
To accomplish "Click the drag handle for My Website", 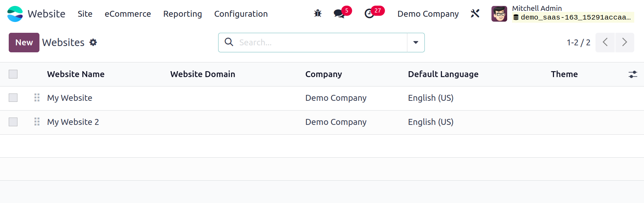I will click(x=37, y=98).
